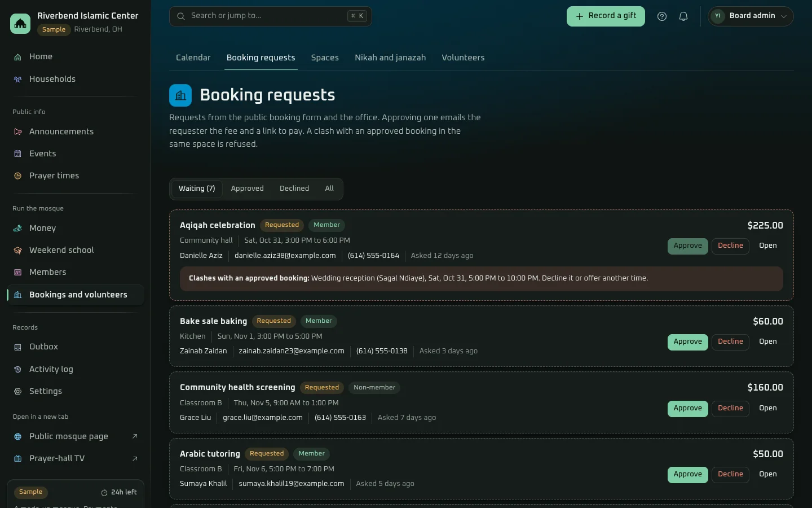The height and width of the screenshot is (508, 812).
Task: Open the Arabic tutoring request
Action: [768, 475]
